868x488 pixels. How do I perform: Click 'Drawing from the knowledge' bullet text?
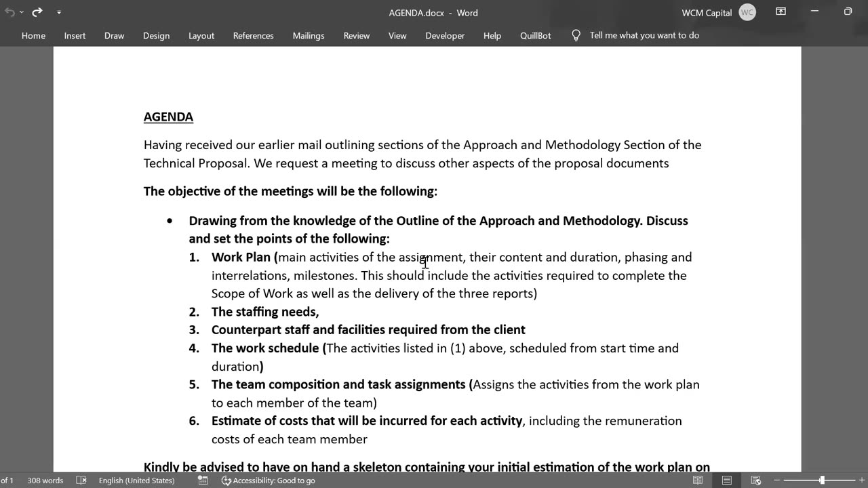(x=438, y=230)
